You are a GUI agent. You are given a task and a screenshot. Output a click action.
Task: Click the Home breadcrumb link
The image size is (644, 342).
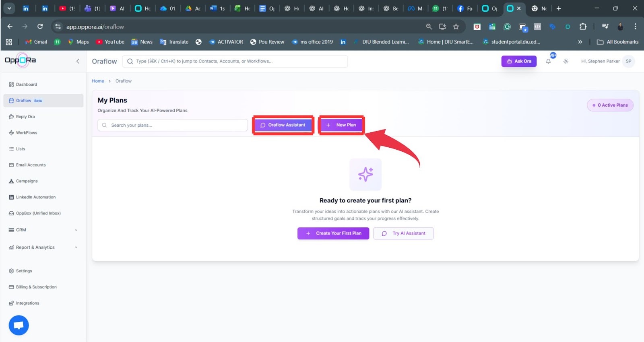click(98, 81)
